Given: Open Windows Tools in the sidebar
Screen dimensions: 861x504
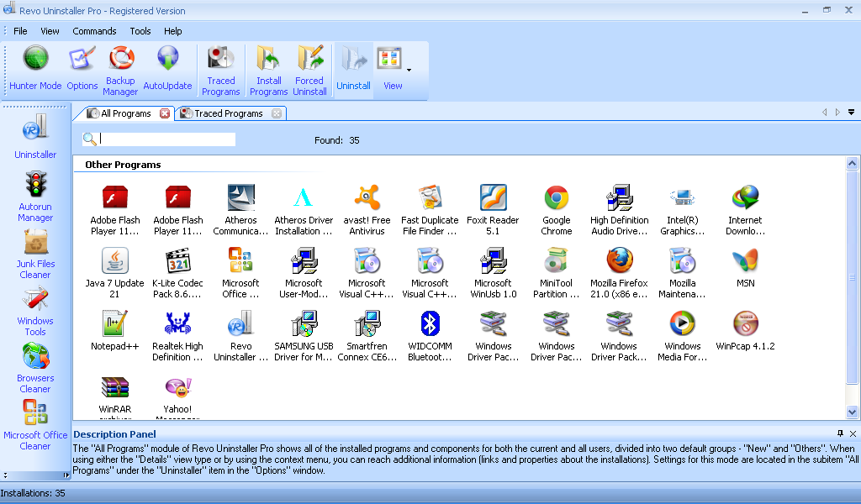Looking at the screenshot, I should click(x=35, y=311).
